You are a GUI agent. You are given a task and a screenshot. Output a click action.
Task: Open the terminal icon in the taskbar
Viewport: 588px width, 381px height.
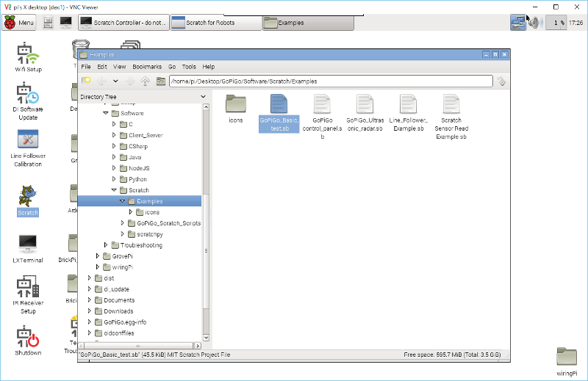pyautogui.click(x=66, y=23)
